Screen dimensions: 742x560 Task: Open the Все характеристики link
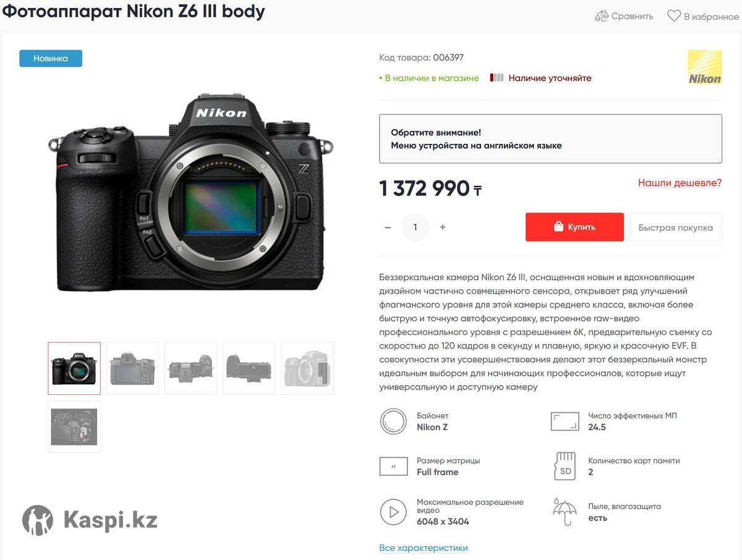[x=424, y=548]
